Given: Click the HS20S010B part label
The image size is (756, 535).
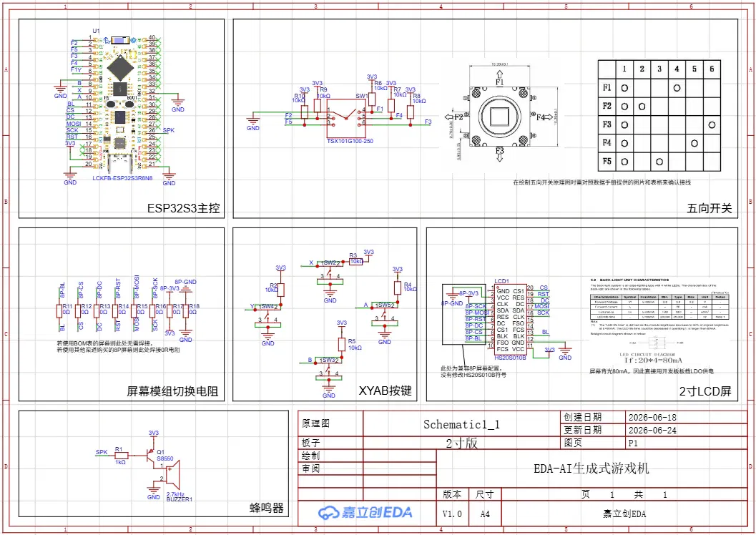Looking at the screenshot, I should point(510,358).
